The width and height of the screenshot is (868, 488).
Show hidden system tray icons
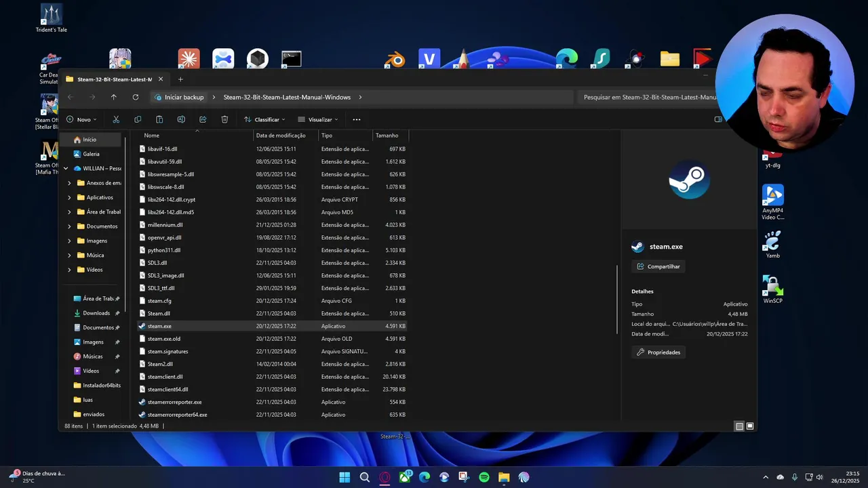click(x=766, y=477)
